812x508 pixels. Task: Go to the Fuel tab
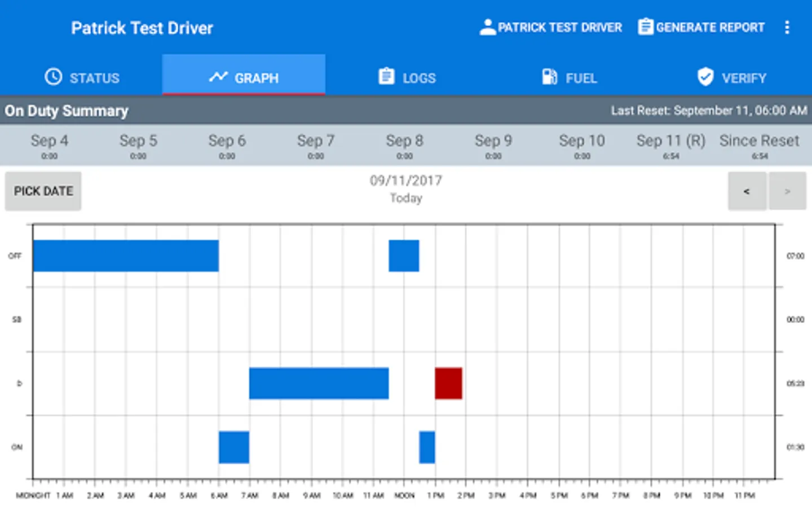(569, 77)
